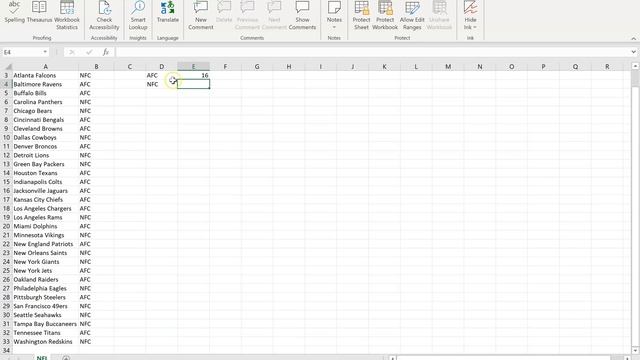Select AFC cell next to Miami Dolphins
Viewport: 640px width, 360px height.
pyautogui.click(x=96, y=227)
